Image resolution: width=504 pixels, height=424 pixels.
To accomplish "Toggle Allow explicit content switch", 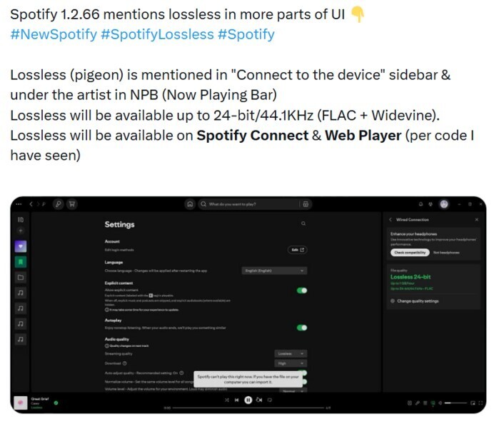I will [x=302, y=291].
